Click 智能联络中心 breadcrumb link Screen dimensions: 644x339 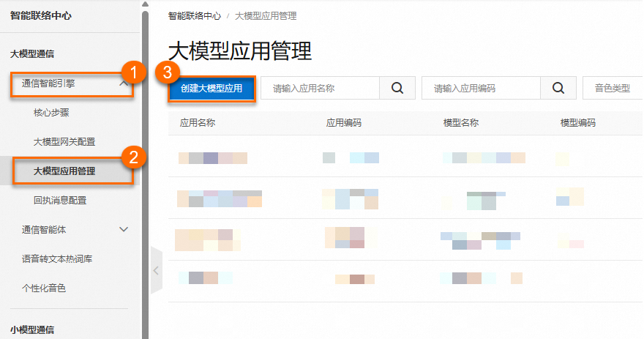[195, 16]
